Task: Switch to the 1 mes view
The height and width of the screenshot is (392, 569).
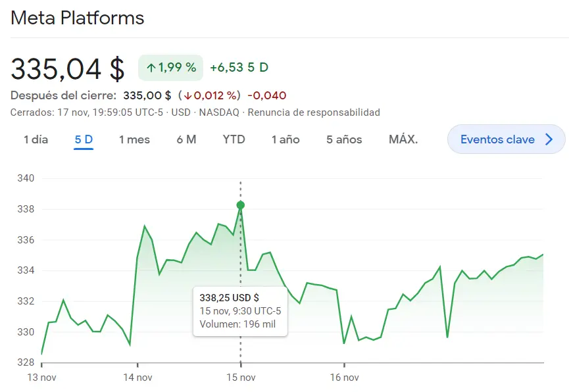Action: [134, 139]
